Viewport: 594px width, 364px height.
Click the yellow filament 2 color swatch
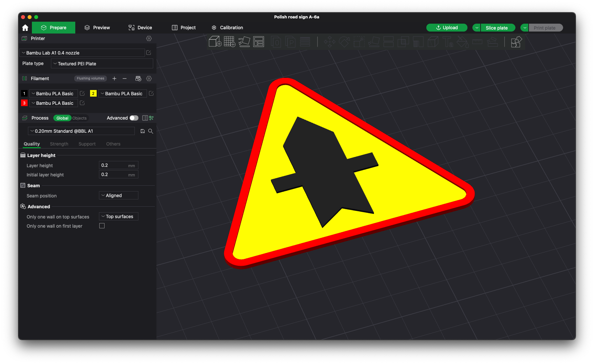click(x=93, y=94)
